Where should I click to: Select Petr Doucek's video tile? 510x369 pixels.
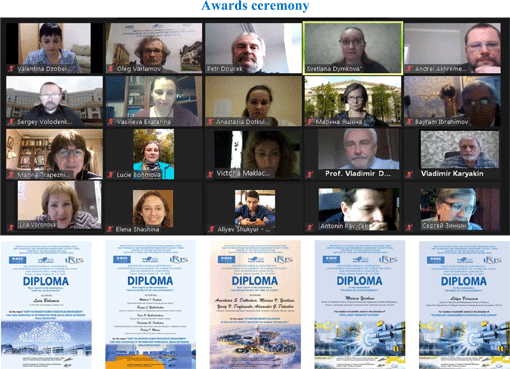pyautogui.click(x=253, y=48)
